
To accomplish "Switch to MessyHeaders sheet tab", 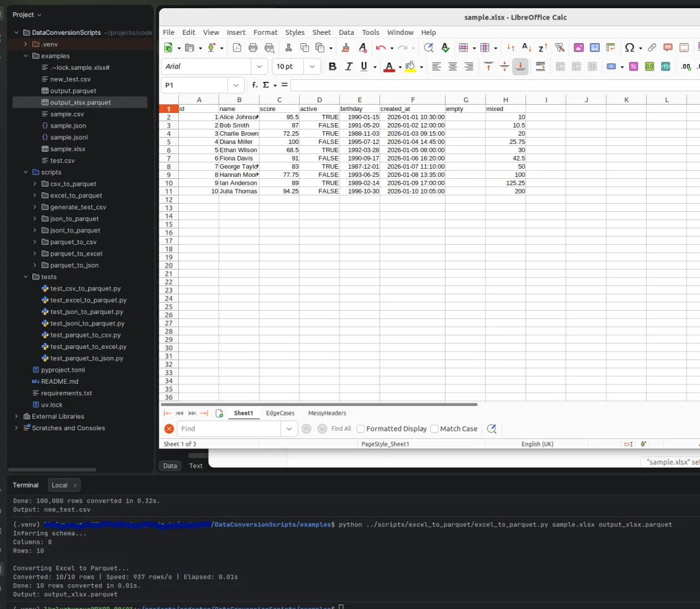I will pyautogui.click(x=327, y=413).
